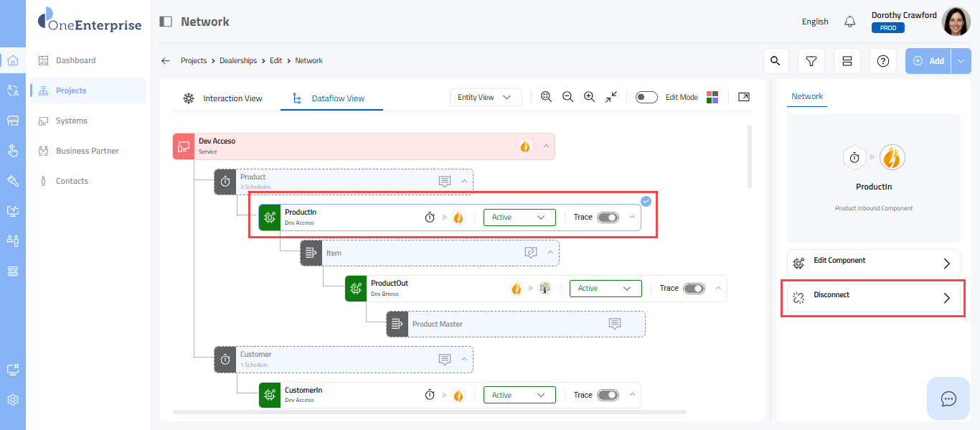The width and height of the screenshot is (980, 430).
Task: Open the Entity View dropdown
Action: coord(485,97)
